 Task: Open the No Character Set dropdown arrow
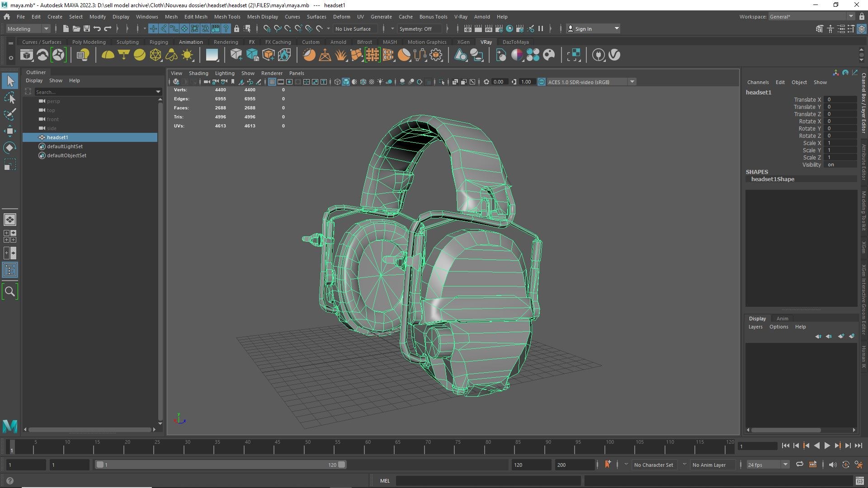coord(626,465)
